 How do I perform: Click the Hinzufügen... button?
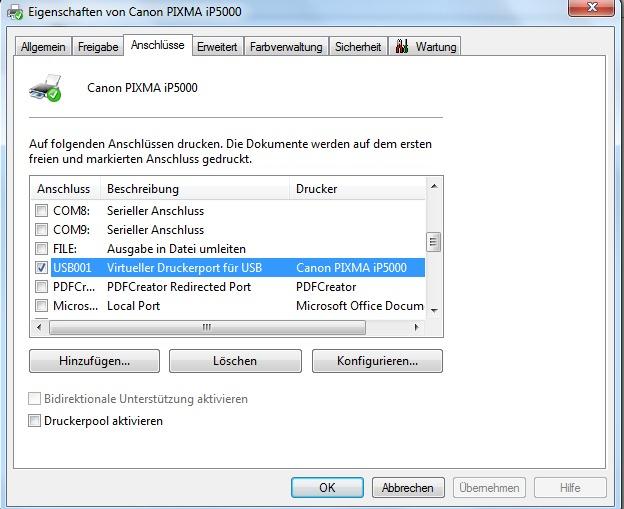pos(94,361)
